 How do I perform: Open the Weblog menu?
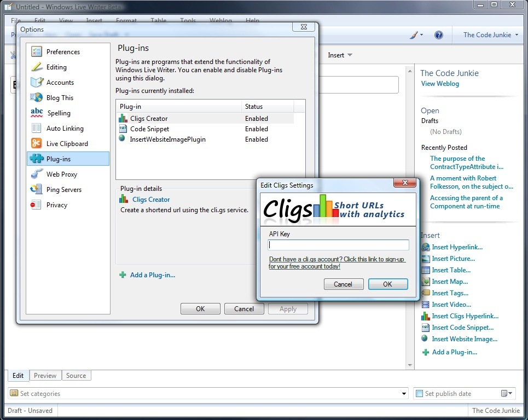click(x=221, y=20)
